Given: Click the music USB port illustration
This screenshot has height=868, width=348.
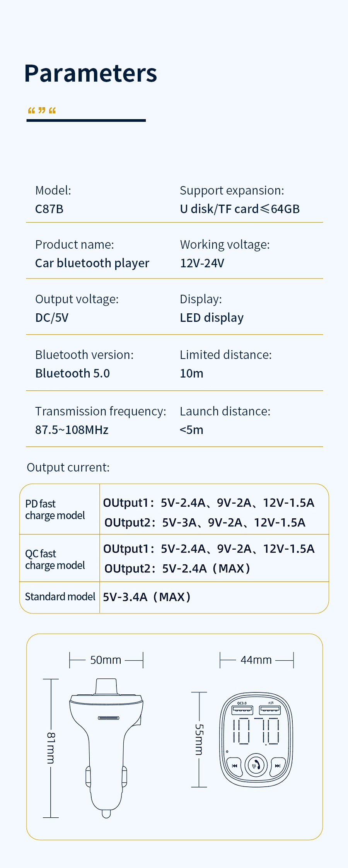Looking at the screenshot, I should coord(270,709).
